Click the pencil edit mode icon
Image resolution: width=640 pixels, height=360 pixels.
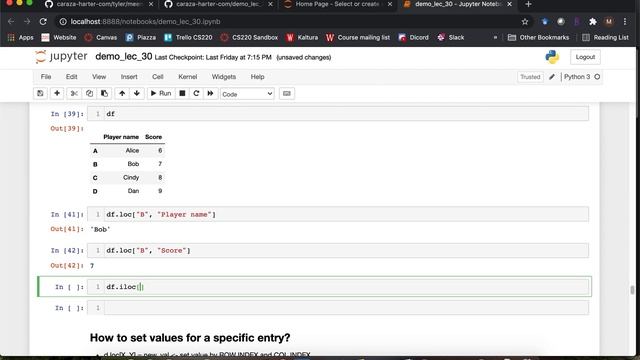(x=552, y=77)
